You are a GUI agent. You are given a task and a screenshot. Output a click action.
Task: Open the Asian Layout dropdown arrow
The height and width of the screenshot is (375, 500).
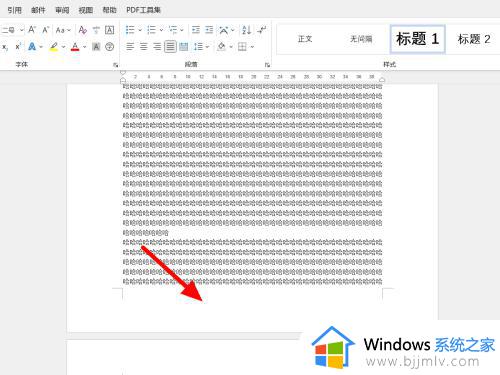(x=233, y=30)
